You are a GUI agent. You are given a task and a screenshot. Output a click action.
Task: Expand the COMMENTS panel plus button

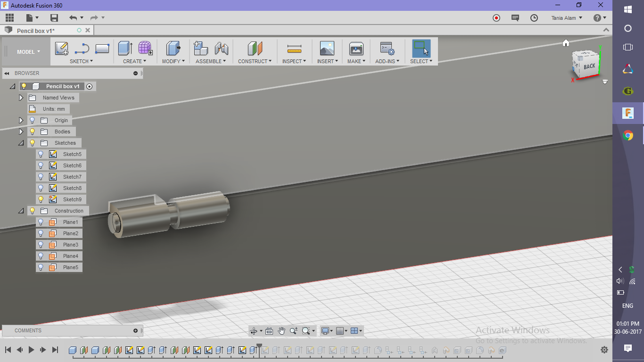click(135, 330)
